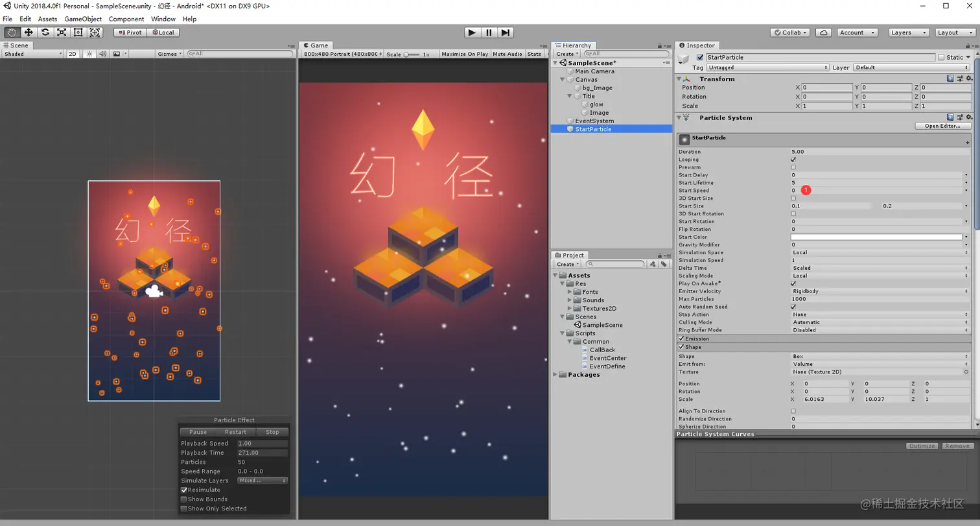Enable the Show Bounds checkbox
980x526 pixels.
(x=184, y=499)
